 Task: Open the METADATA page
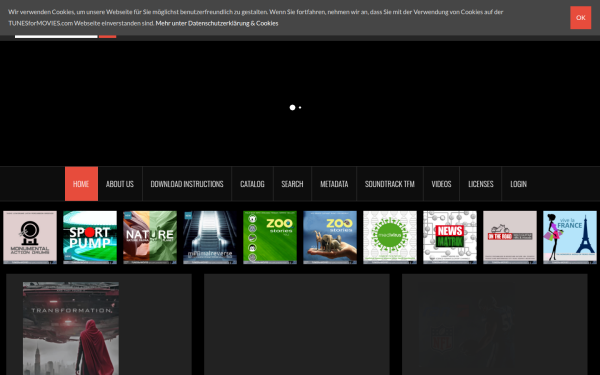pyautogui.click(x=334, y=184)
